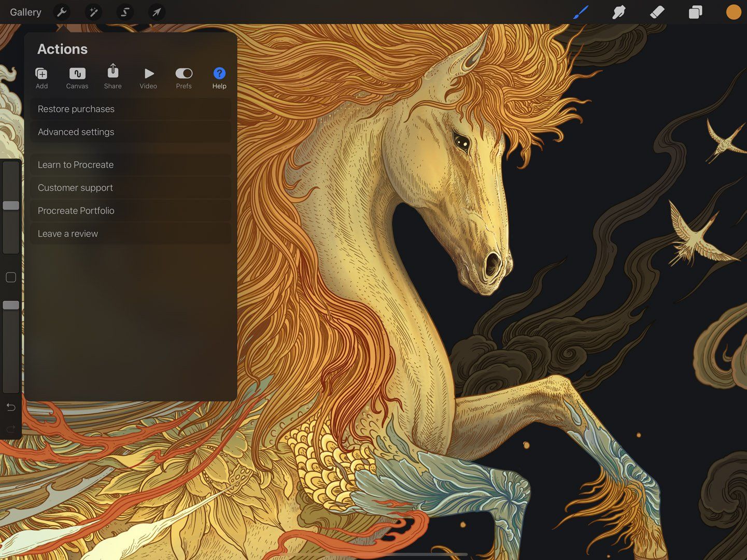
Task: Open the Video tab
Action: click(x=148, y=78)
